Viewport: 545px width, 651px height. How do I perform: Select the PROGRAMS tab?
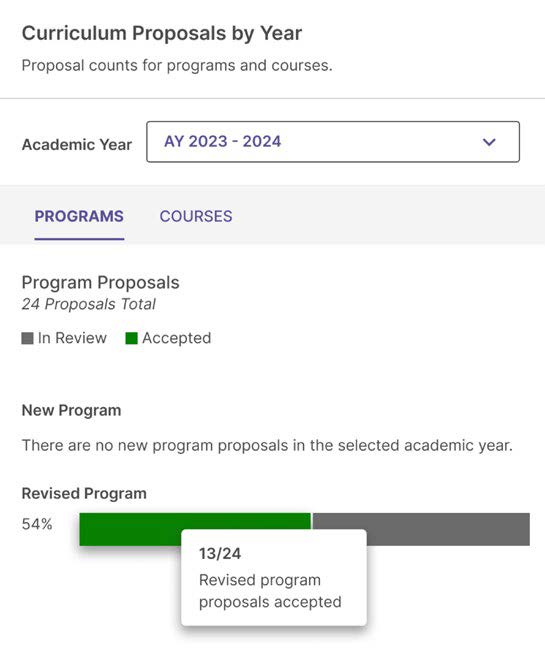(79, 216)
